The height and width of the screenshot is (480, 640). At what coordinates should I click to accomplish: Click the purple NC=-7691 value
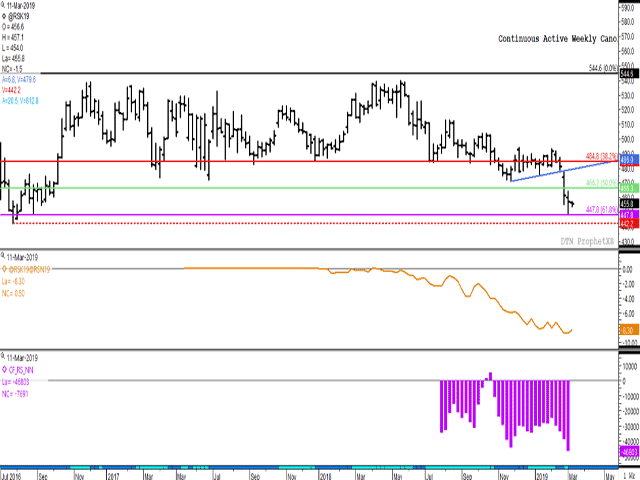point(15,394)
